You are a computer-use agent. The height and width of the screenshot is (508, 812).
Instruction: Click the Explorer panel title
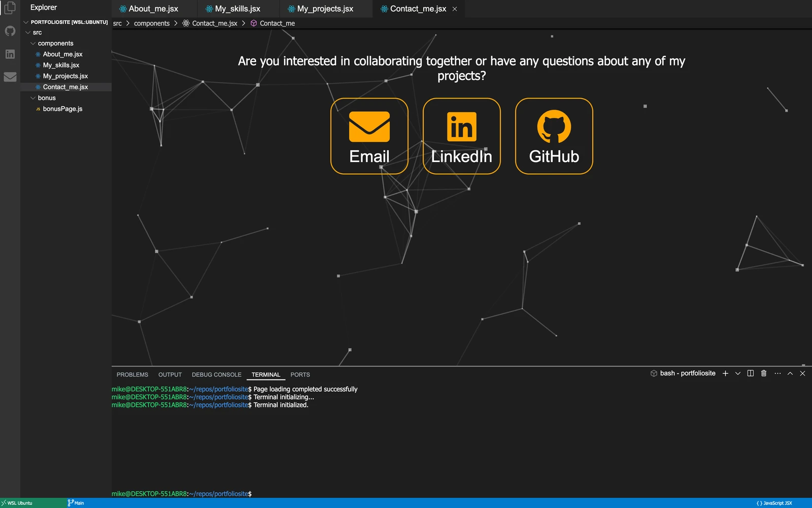(44, 8)
